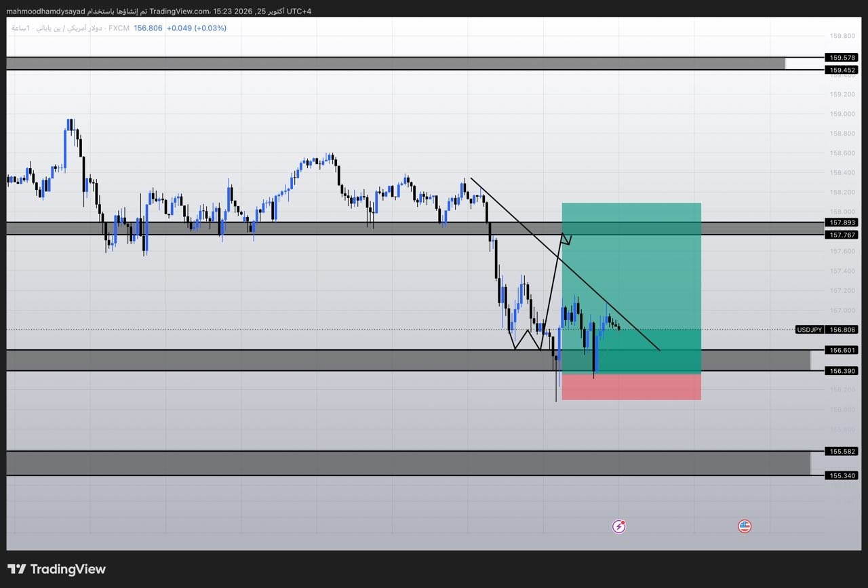868x588 pixels.
Task: Click the green take-profit zone of the long position
Action: pos(631,288)
